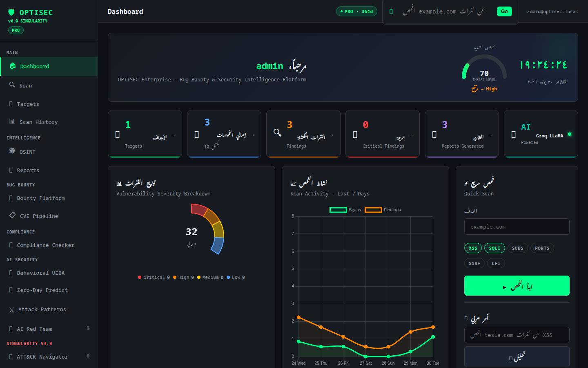Click the lock icon beside ATT&CK Navigator
The height and width of the screenshot is (368, 588).
(88, 356)
